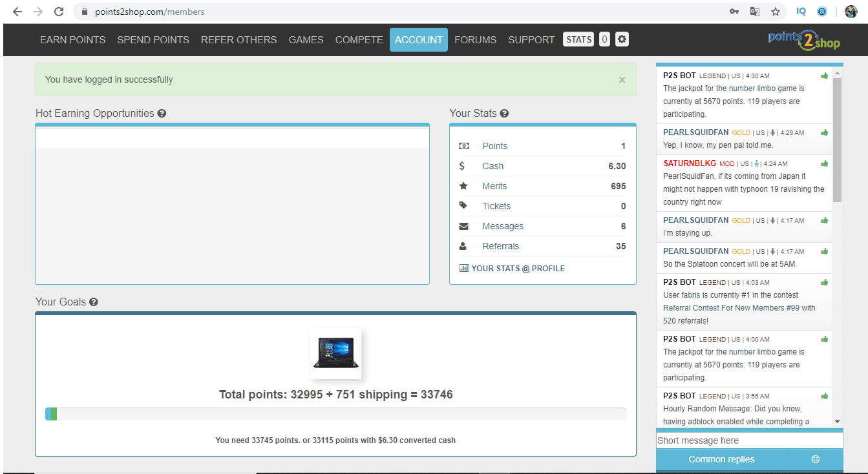Screen dimensions: 868x474
Task: Click the Referrals person icon
Action: 463,246
